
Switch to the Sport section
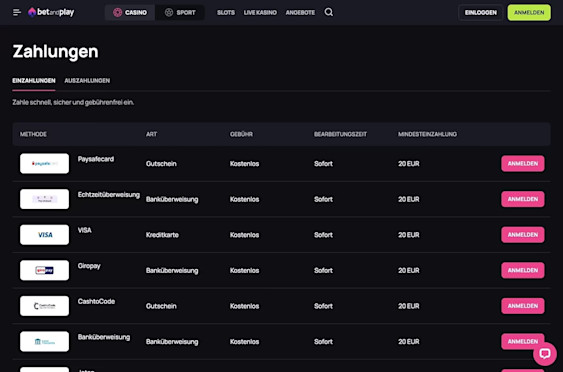coord(180,13)
